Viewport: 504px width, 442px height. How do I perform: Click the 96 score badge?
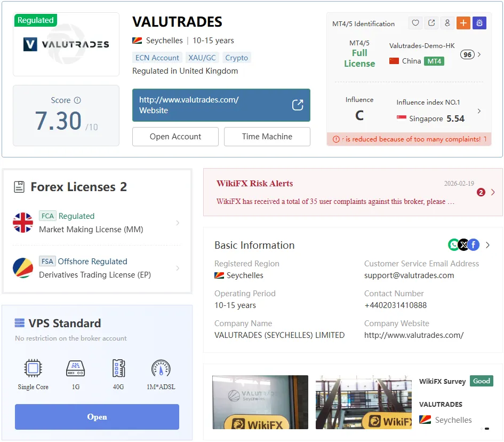pyautogui.click(x=467, y=54)
